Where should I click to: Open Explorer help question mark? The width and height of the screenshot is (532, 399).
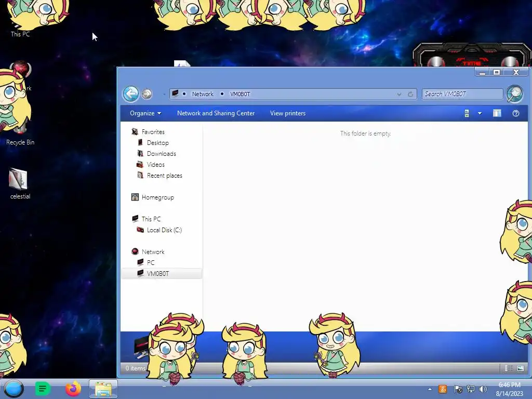point(516,113)
